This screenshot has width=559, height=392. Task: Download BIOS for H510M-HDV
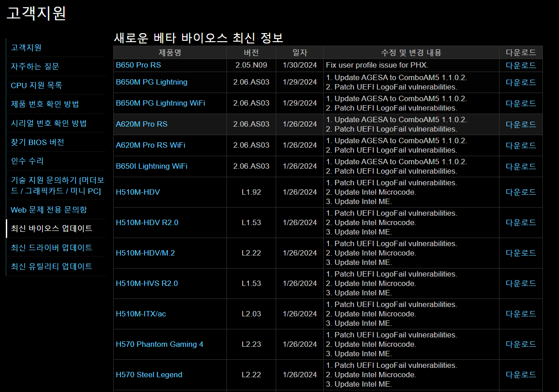[521, 192]
